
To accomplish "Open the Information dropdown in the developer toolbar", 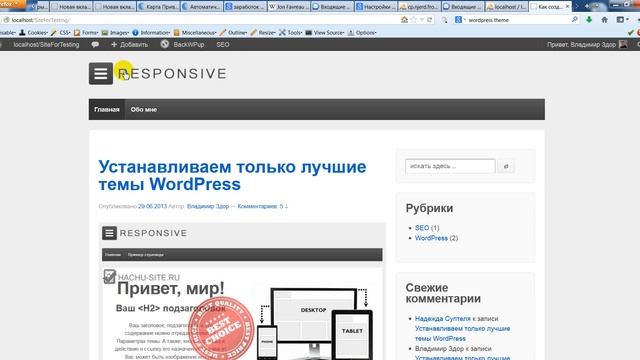I will [151, 33].
